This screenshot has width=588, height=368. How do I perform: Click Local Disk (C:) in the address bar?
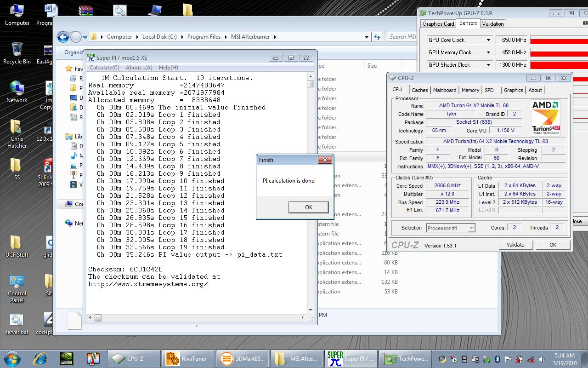click(x=159, y=37)
